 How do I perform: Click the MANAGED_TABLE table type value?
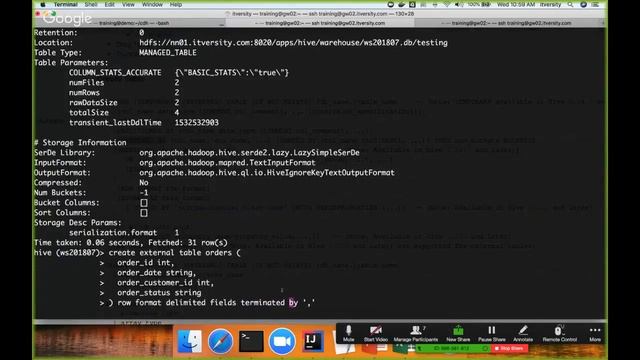167,53
